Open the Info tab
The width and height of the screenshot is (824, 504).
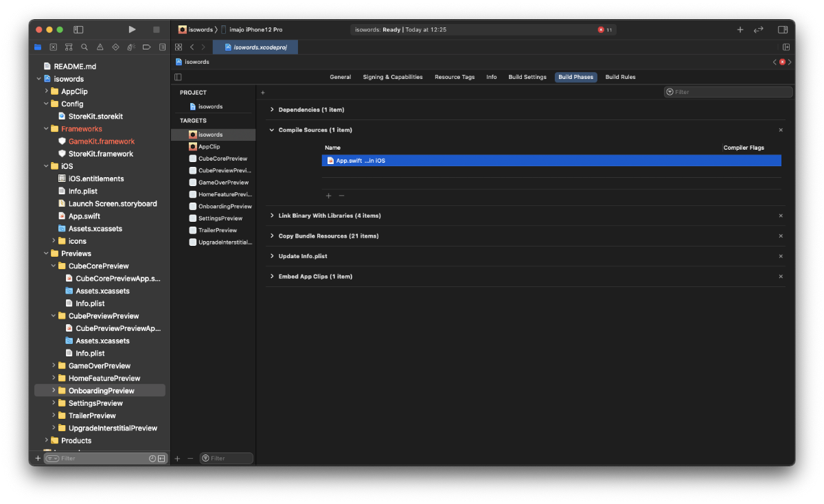[x=492, y=77]
